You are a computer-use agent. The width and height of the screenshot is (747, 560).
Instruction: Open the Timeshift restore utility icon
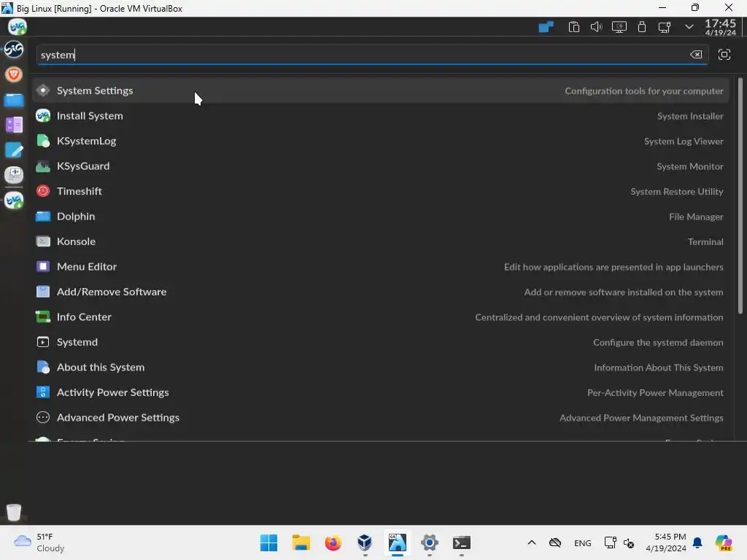pos(43,192)
